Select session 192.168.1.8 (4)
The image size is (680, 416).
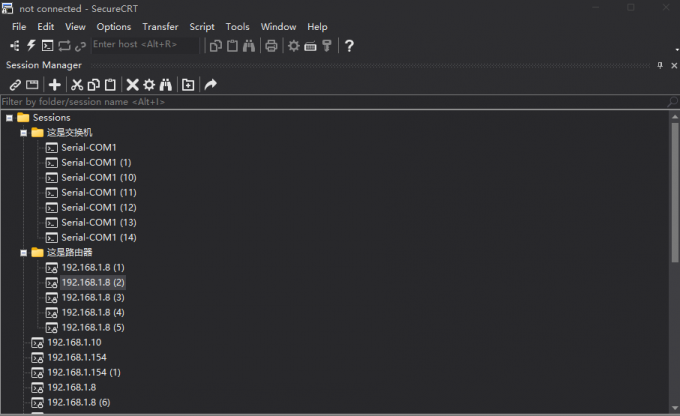click(x=93, y=312)
